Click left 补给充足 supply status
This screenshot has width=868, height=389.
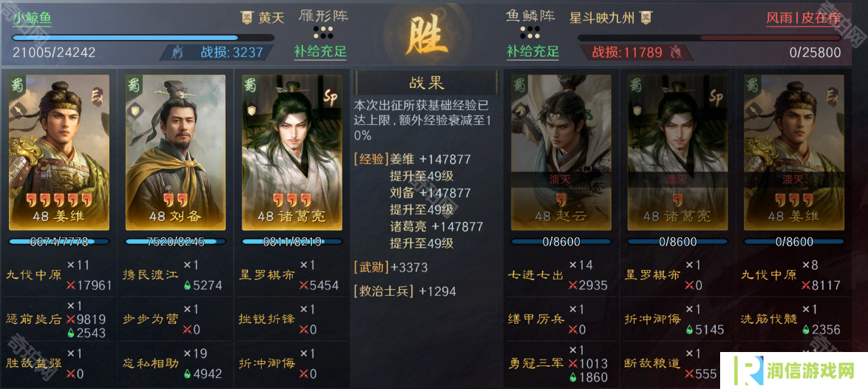(x=321, y=52)
